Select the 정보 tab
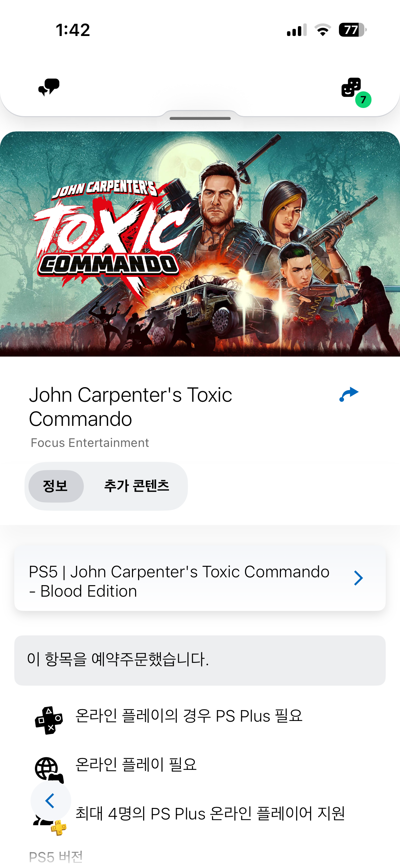Viewport: 400px width, 868px height. 56,486
